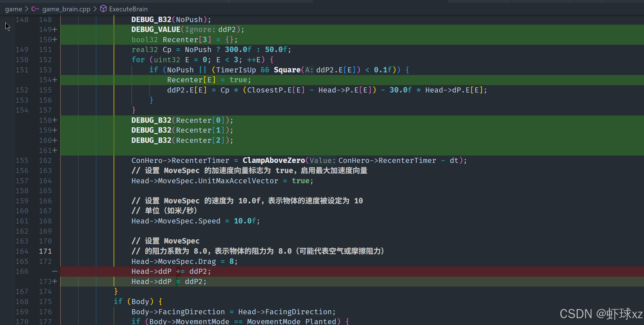Click the plus marker on line 158
Screen dimensions: 644x325
point(55,120)
